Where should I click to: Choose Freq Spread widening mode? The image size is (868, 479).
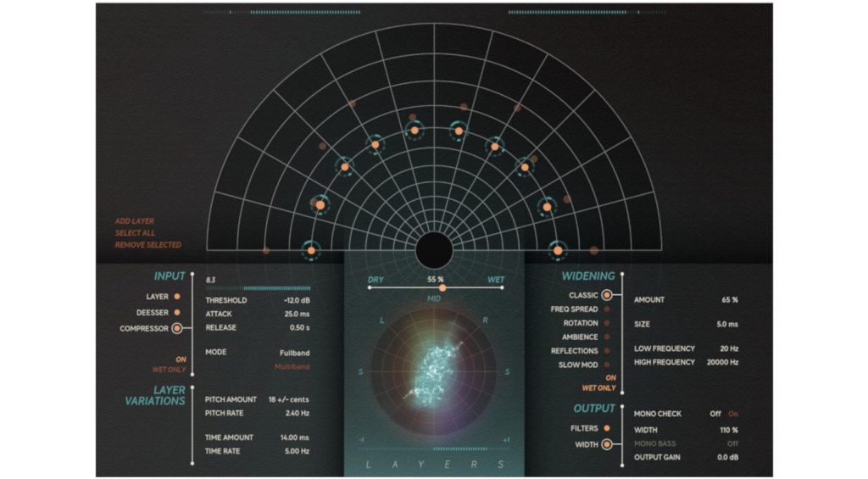[606, 309]
